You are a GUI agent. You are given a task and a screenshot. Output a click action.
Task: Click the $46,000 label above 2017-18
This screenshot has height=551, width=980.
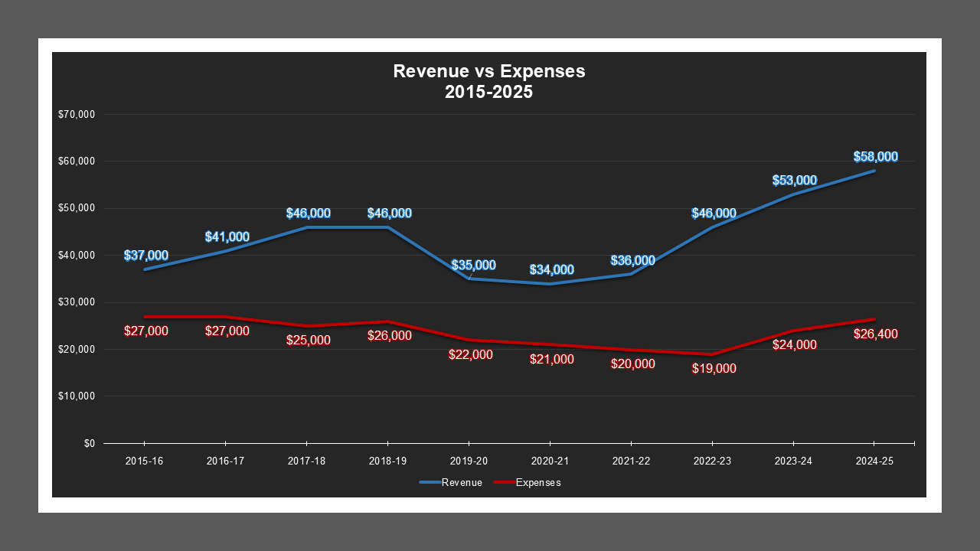click(309, 213)
